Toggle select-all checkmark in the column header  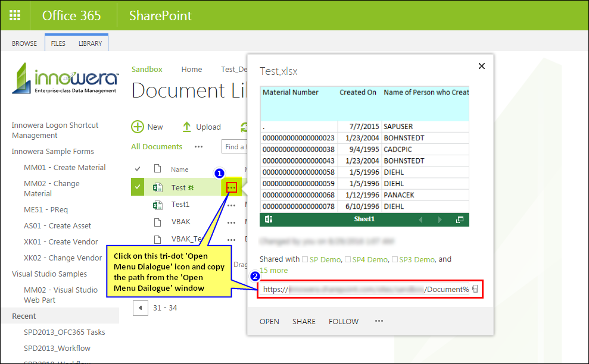pos(138,169)
